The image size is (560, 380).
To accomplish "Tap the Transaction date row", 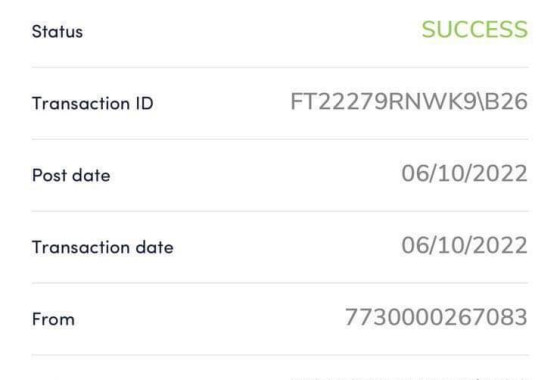I will pyautogui.click(x=280, y=247).
